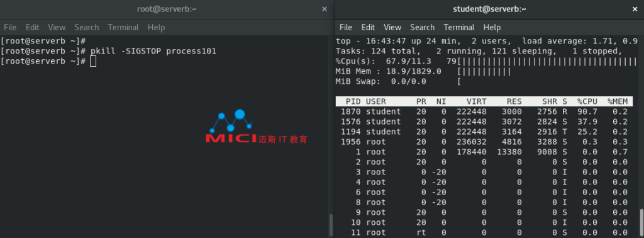This screenshot has width=644, height=238.
Task: Open View menu in student@serverb terminal
Action: pos(392,28)
